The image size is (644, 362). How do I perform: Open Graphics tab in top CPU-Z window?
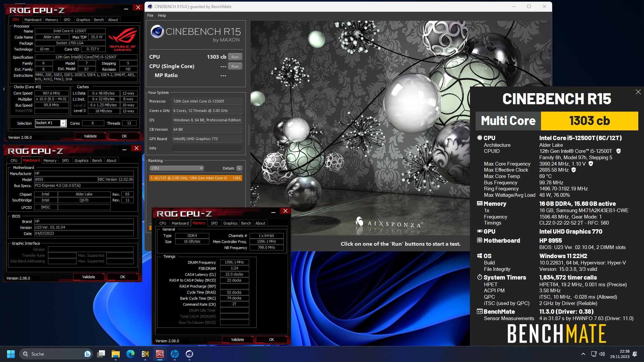(x=83, y=20)
